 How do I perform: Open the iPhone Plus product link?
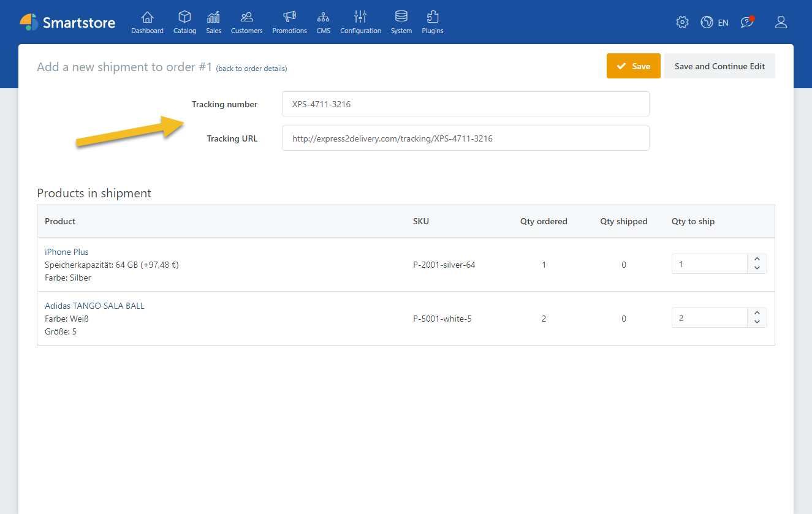[x=67, y=252]
